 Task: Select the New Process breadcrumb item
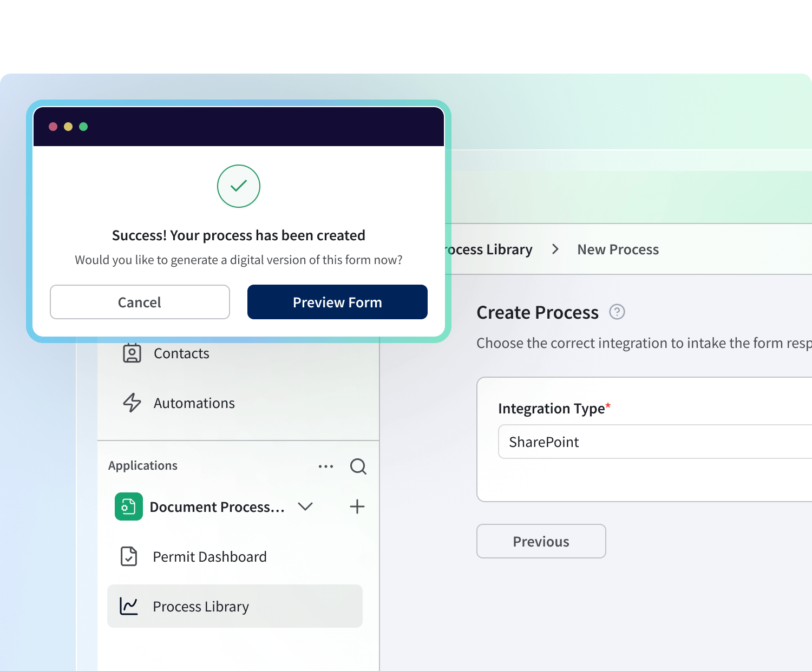pos(618,249)
